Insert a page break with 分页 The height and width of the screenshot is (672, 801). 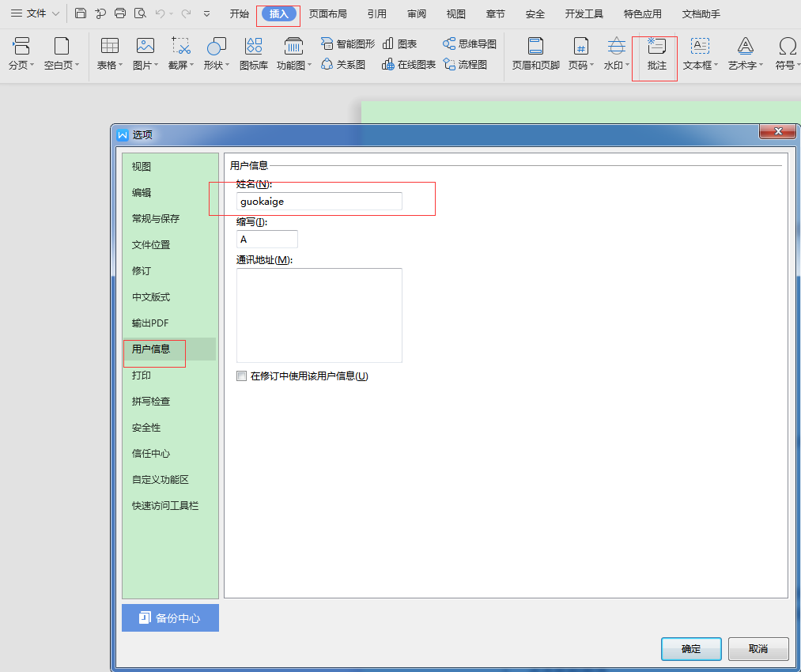click(21, 54)
